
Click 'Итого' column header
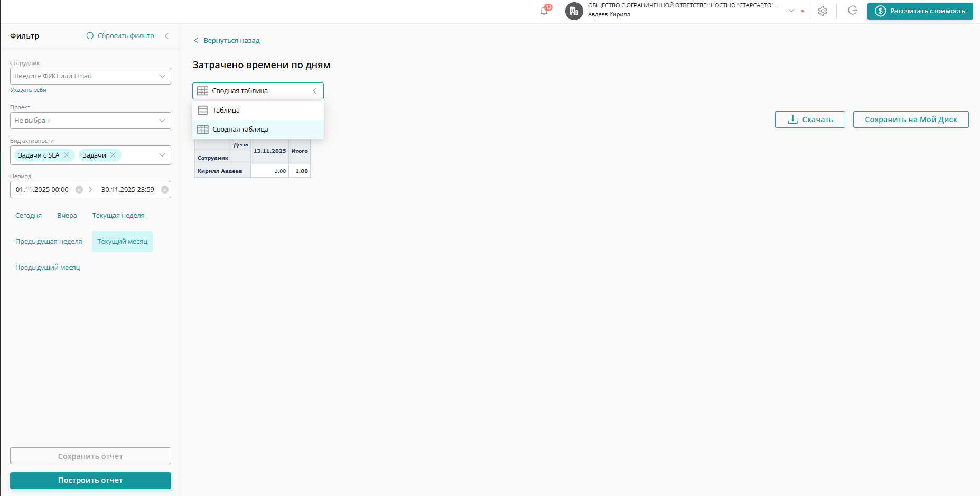(300, 151)
